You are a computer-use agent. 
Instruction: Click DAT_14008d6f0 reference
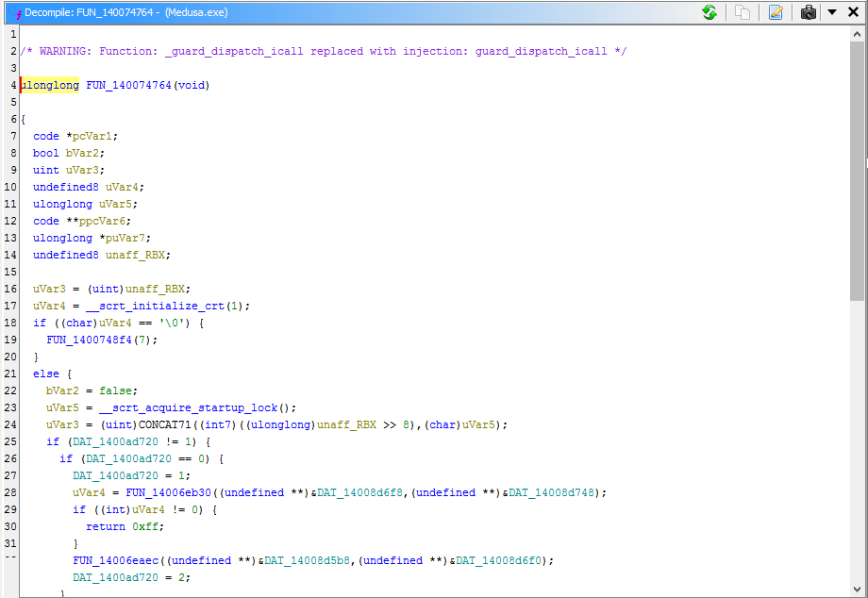499,560
